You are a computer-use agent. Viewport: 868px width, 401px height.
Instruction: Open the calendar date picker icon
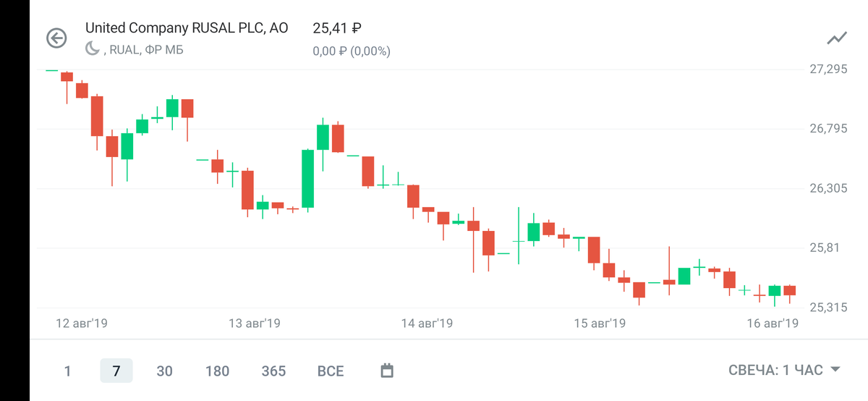[387, 371]
